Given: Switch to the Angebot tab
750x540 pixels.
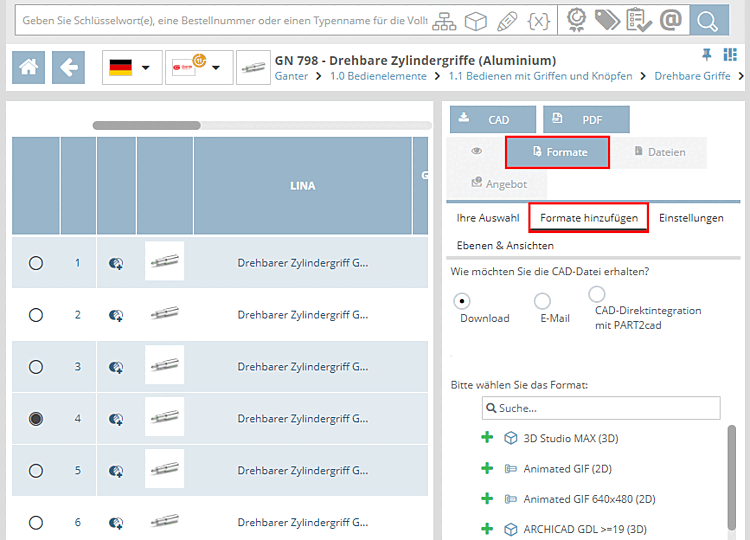Looking at the screenshot, I should coord(499,184).
